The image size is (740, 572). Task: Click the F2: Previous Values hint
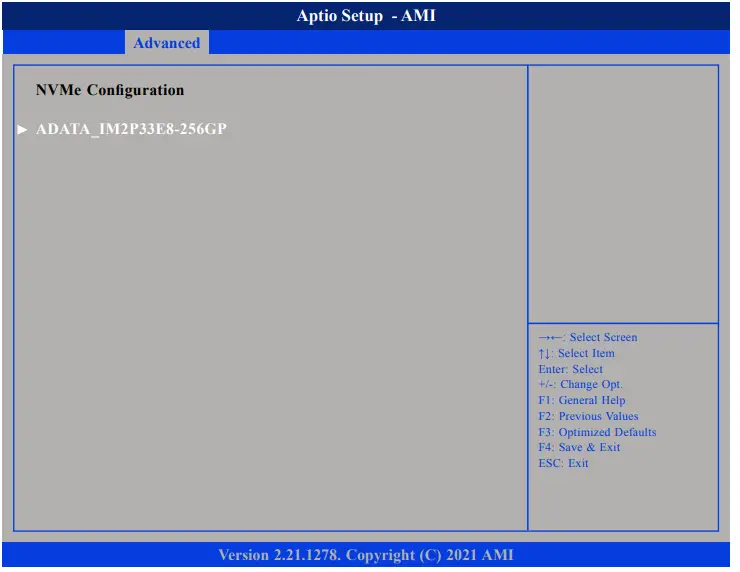pos(588,416)
